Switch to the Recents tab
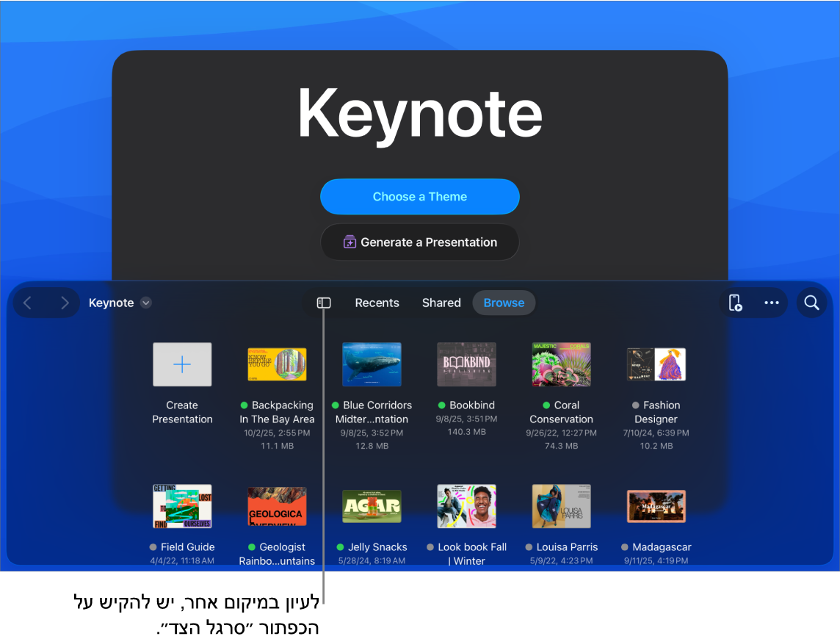The width and height of the screenshot is (840, 639). point(377,303)
